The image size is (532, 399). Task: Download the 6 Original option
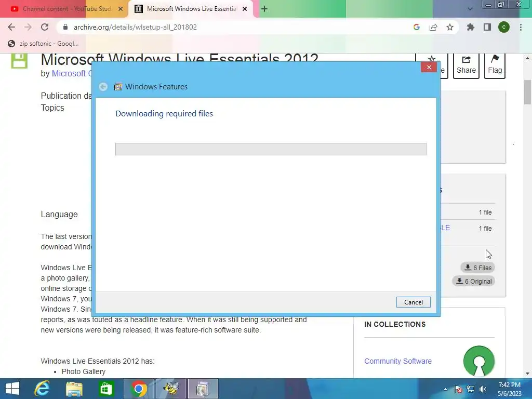474,281
